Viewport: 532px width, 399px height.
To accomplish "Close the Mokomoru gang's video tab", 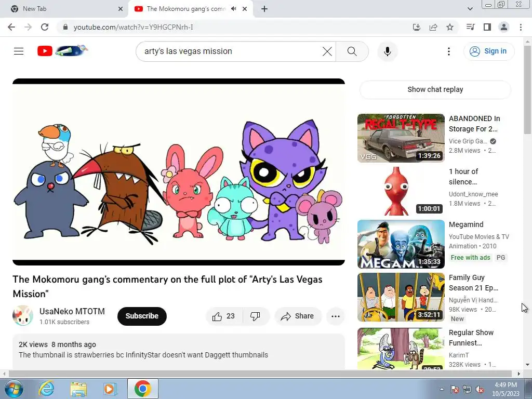I will (x=245, y=9).
